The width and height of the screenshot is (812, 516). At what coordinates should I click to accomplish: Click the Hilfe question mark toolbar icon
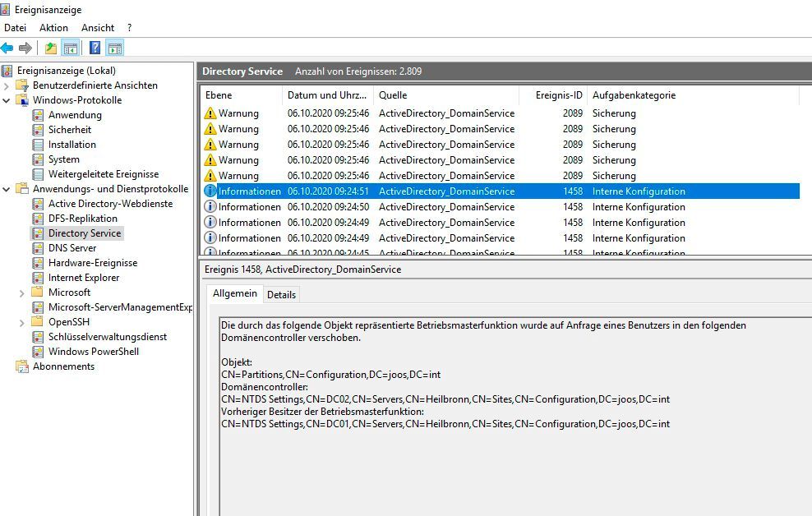pos(95,47)
